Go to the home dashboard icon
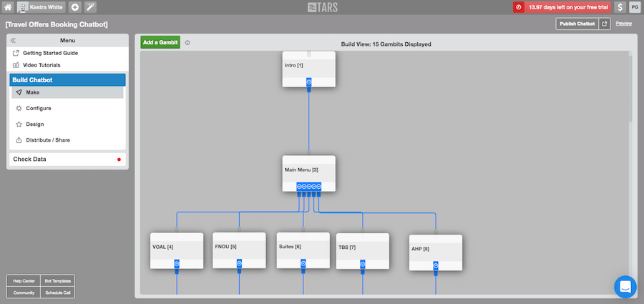 (x=8, y=7)
